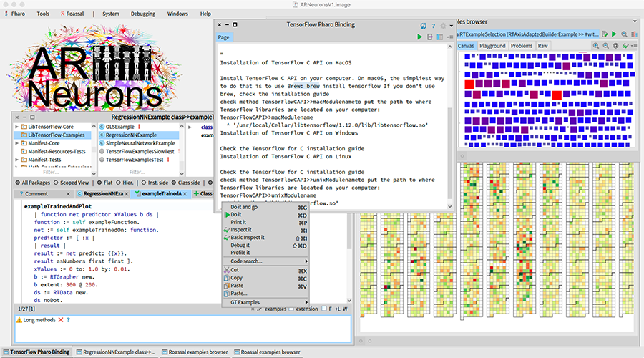The image size is (644, 358).
Task: Click the grey test icon of TensorFlowExamplesSlowTest
Action: (102, 151)
